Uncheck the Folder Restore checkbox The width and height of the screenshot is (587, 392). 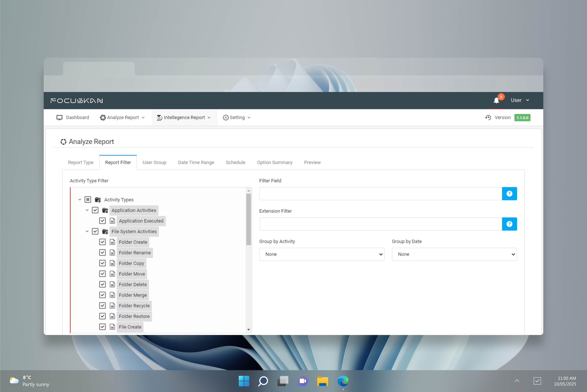coord(102,316)
